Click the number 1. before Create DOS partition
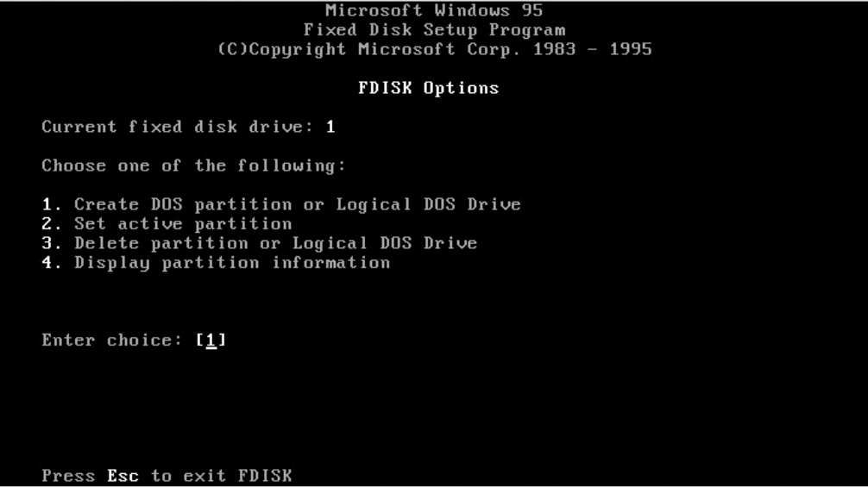868x487 pixels. click(52, 204)
